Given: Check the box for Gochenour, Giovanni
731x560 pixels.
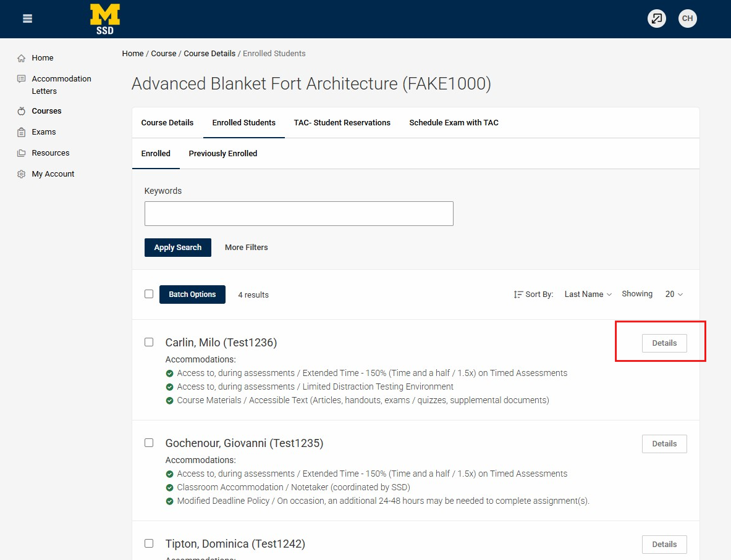Looking at the screenshot, I should (x=149, y=443).
